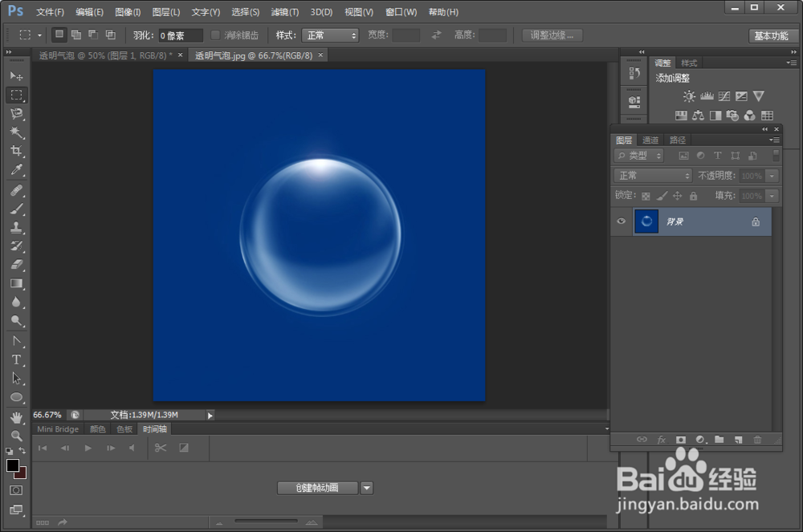803x532 pixels.
Task: Select the Lasso tool
Action: [x=16, y=114]
